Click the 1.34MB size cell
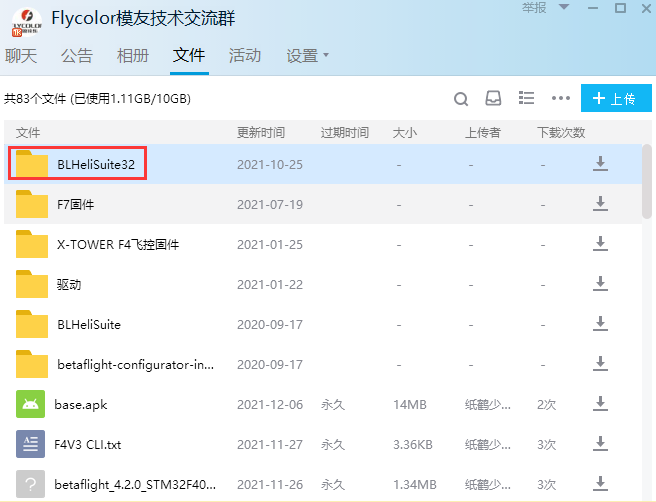Viewport: 656px width, 502px height. [415, 484]
